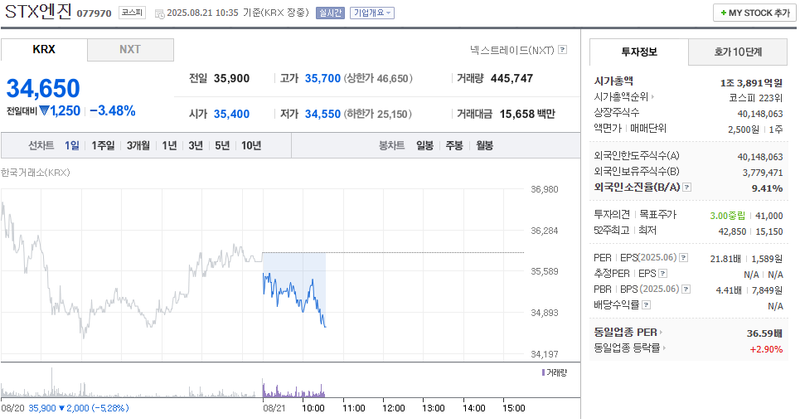Click the 고가 value 35,700
Screen dimensions: 800x419
(x=322, y=79)
